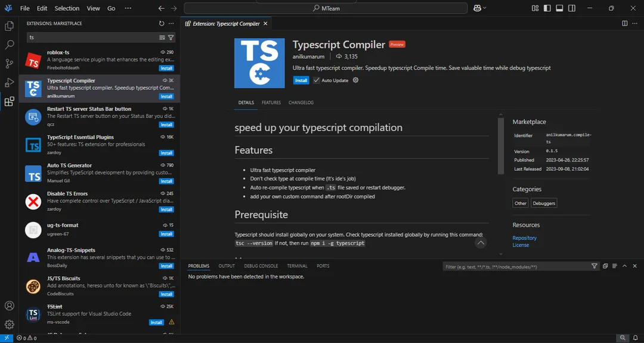Toggle the Auto Update checkbox

tap(316, 80)
